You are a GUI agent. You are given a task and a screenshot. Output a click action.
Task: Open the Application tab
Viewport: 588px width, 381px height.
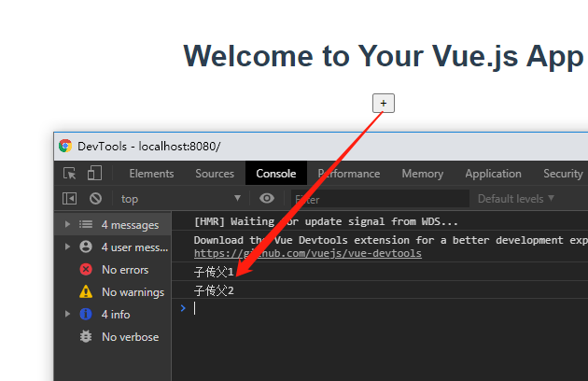point(493,174)
